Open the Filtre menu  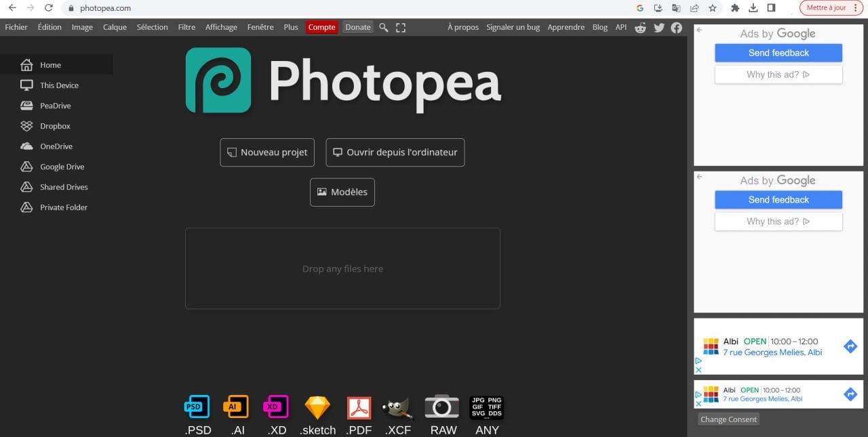pos(186,27)
